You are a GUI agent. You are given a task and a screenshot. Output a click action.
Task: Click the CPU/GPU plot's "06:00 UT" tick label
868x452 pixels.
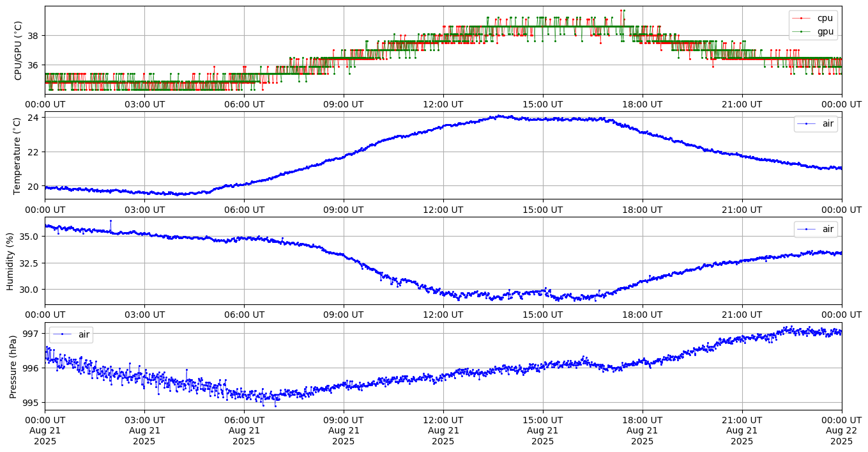(x=244, y=104)
